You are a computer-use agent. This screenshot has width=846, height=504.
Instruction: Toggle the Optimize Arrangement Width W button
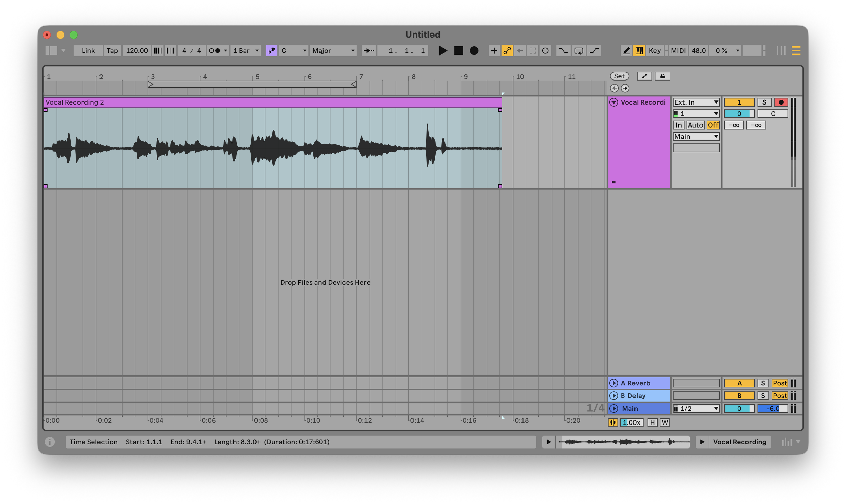[x=665, y=422]
